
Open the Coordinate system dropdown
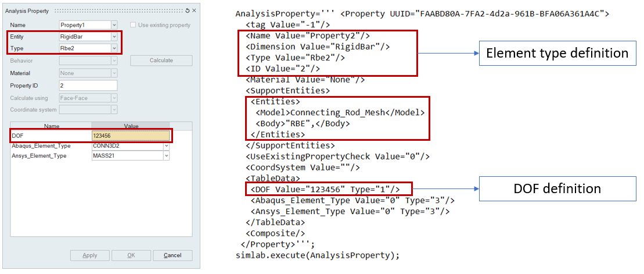point(114,109)
